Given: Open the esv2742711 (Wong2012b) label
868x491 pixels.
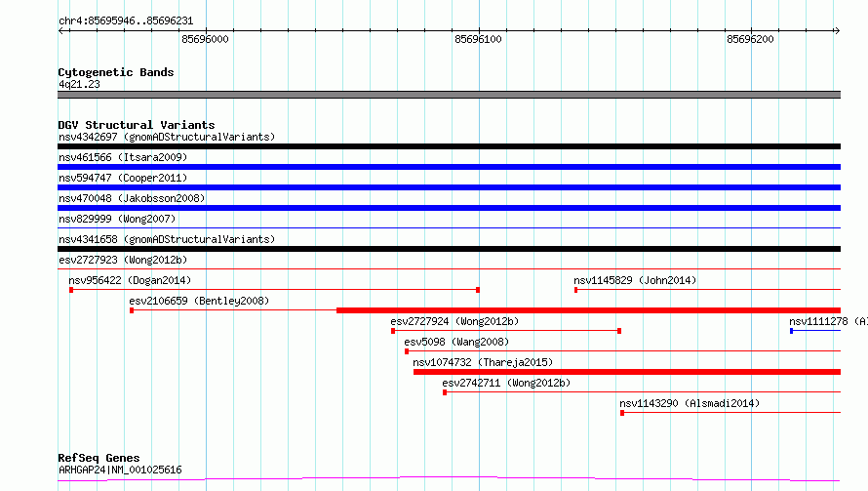Looking at the screenshot, I should tap(506, 383).
